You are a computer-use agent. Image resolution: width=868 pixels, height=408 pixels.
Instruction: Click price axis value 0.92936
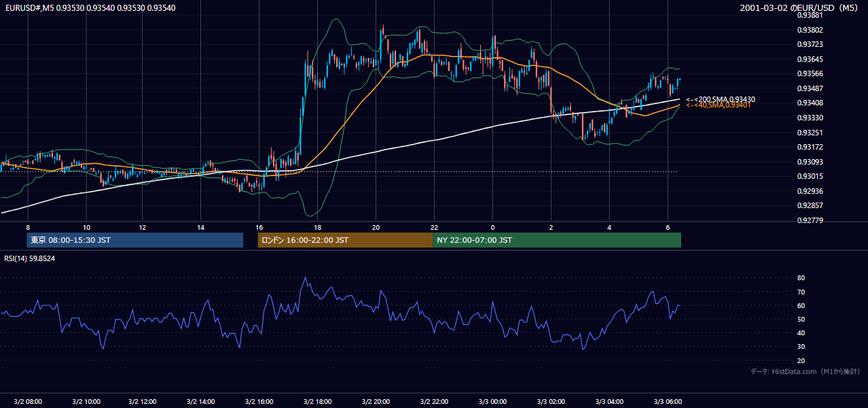click(810, 191)
